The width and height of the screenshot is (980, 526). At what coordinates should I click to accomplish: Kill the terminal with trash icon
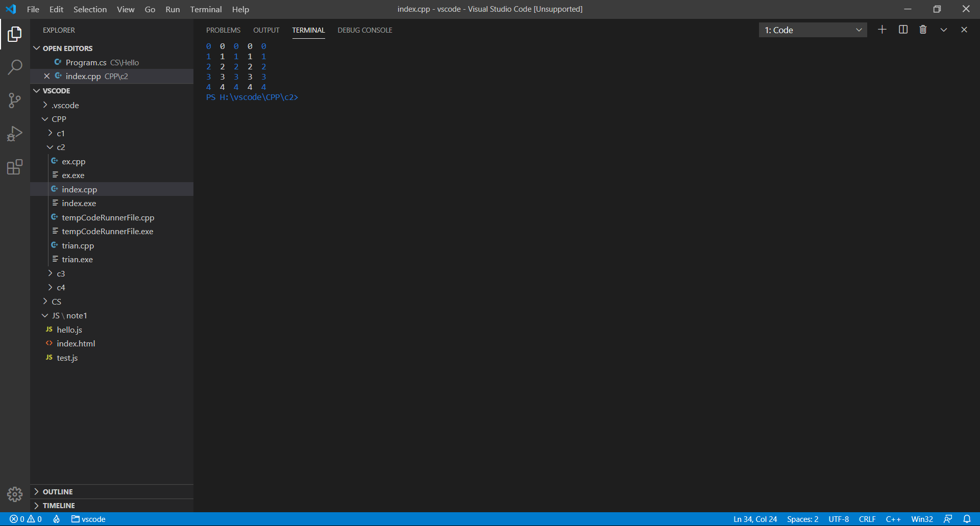point(923,30)
